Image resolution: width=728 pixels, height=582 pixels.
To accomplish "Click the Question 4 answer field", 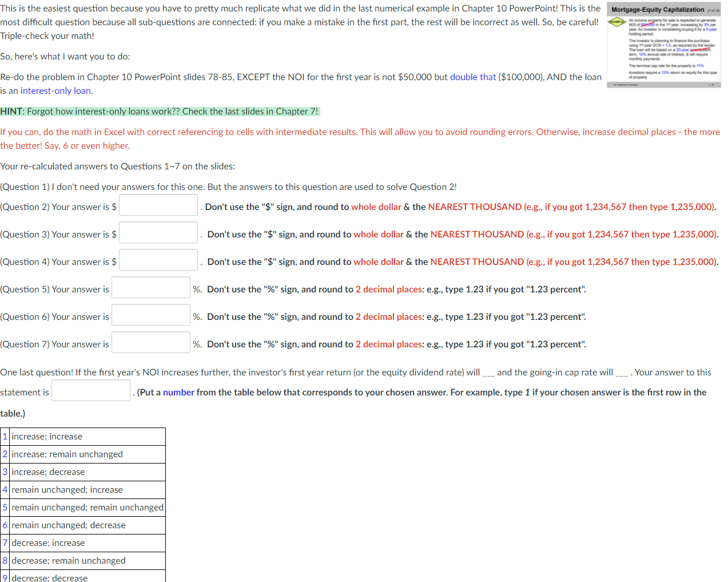I will point(158,259).
